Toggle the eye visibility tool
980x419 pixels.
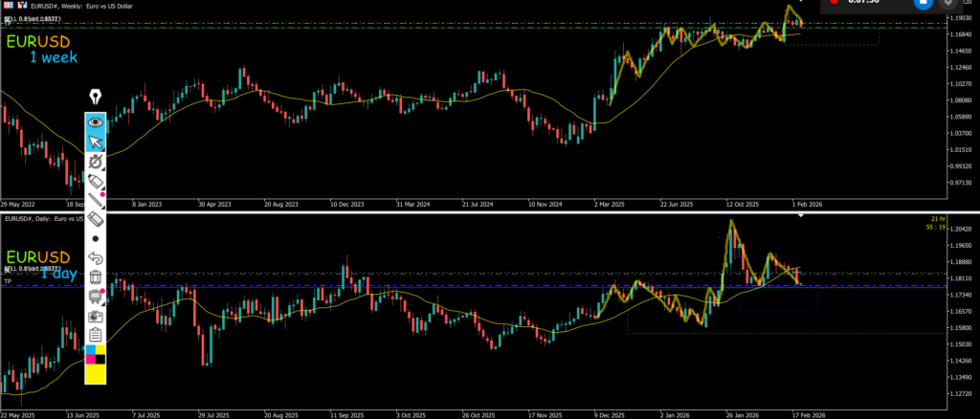coord(96,122)
